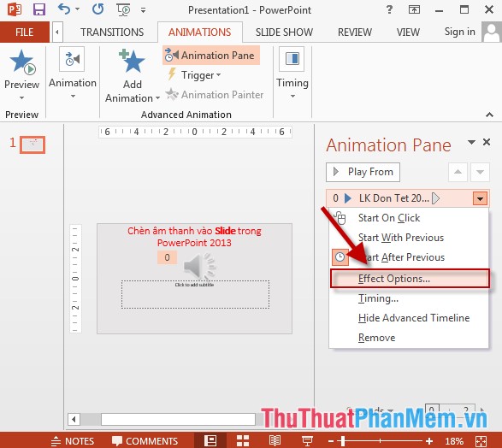Toggle the COMMENTS pane

pyautogui.click(x=145, y=441)
